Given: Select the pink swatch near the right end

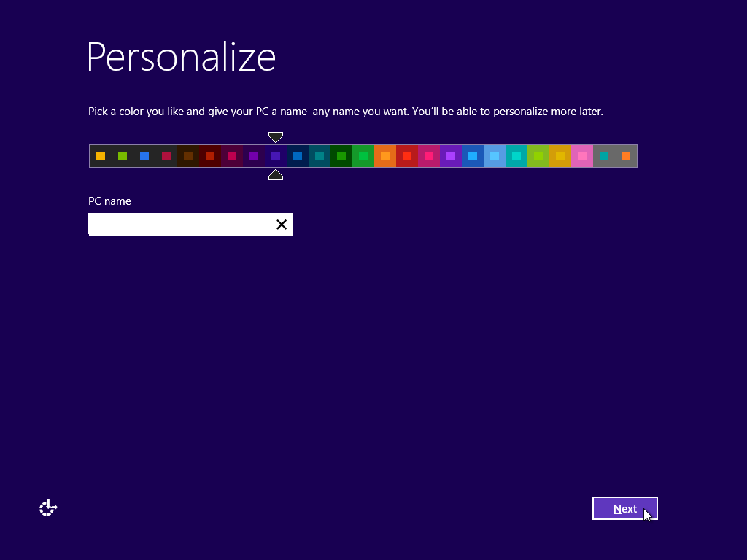Looking at the screenshot, I should click(582, 155).
